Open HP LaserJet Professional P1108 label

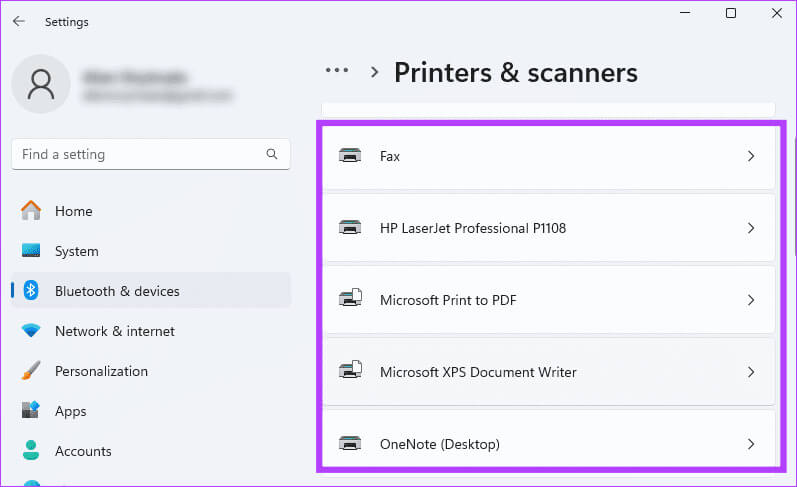coord(473,228)
